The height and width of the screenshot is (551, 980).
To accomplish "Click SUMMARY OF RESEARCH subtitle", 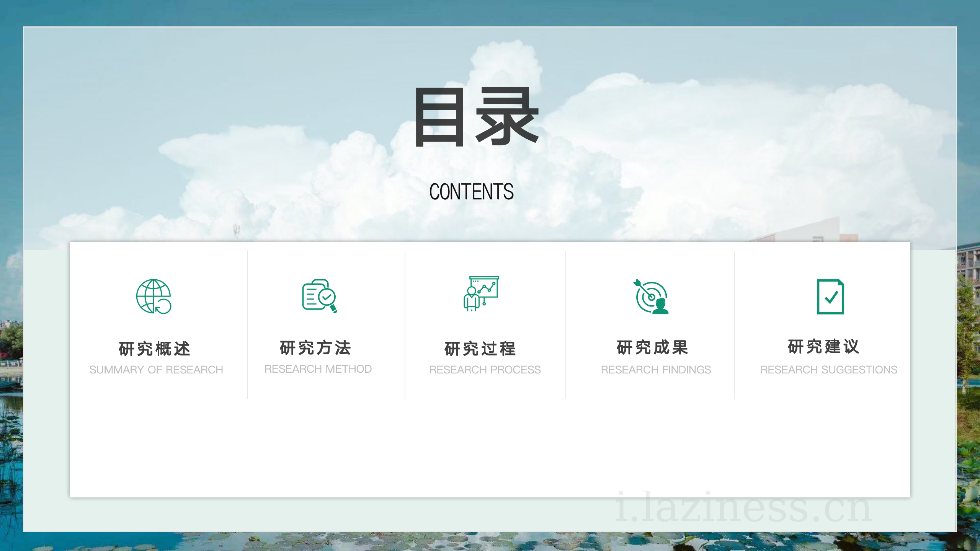I will [156, 370].
